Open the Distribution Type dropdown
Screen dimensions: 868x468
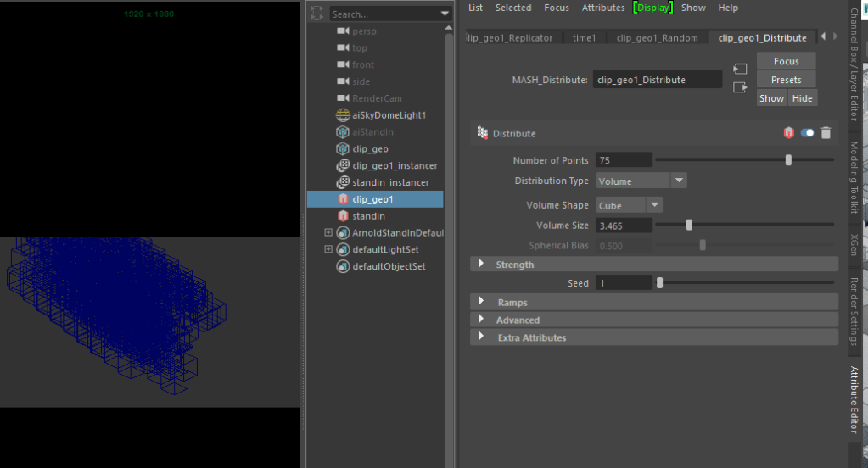coord(641,181)
